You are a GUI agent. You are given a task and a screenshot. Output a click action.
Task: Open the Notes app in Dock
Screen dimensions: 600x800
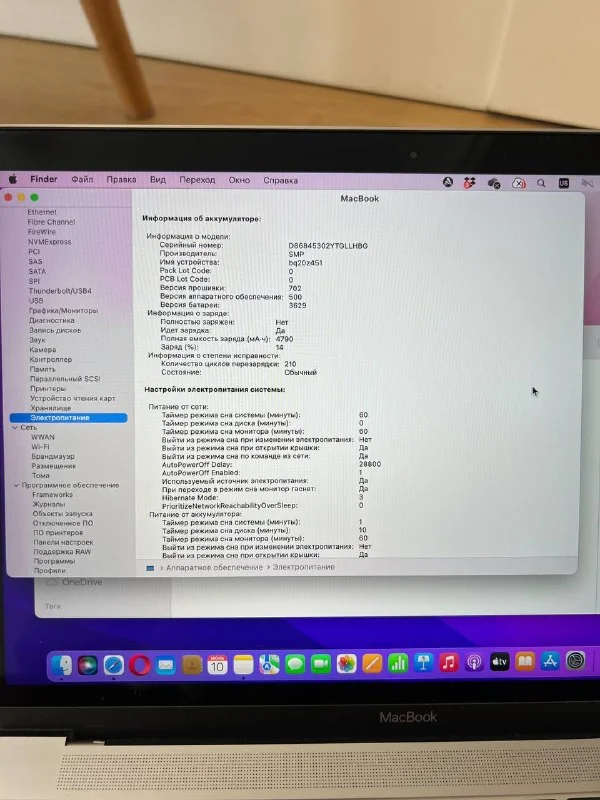[243, 665]
